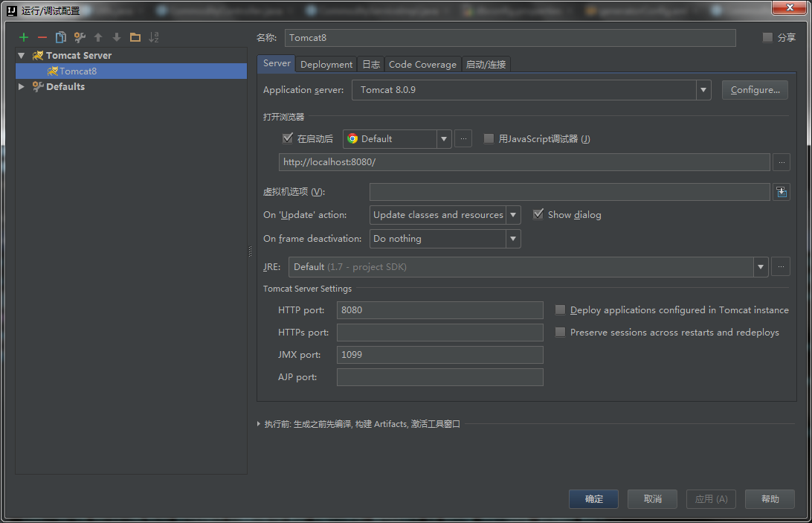This screenshot has height=523, width=812.
Task: Click the Tomcat Server group icon
Action: point(38,56)
